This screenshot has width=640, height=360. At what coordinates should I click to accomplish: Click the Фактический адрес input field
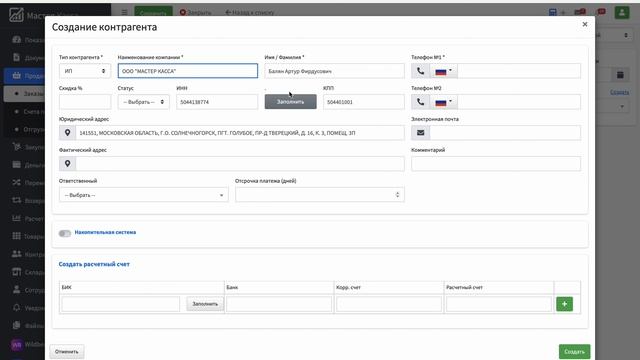(x=240, y=164)
